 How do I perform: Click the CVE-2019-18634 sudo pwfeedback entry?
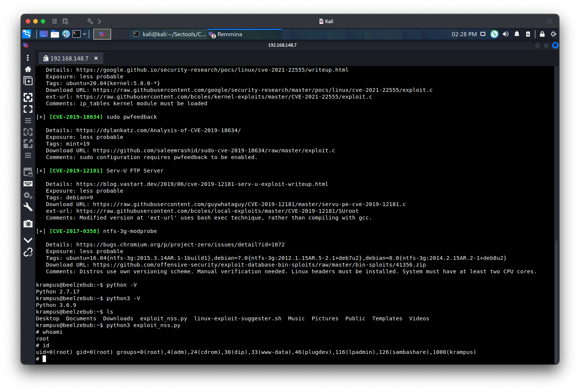96,117
